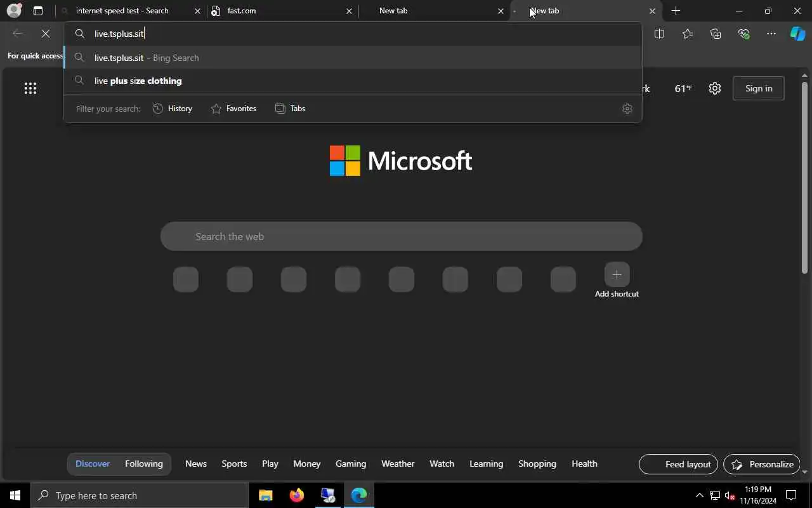
Task: Open the News category
Action: (196, 464)
